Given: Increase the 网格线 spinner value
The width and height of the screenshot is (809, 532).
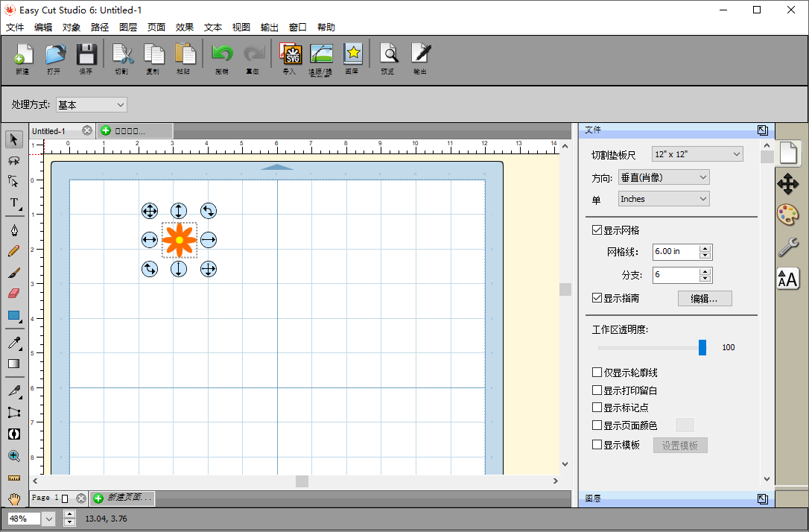Looking at the screenshot, I should tap(705, 248).
